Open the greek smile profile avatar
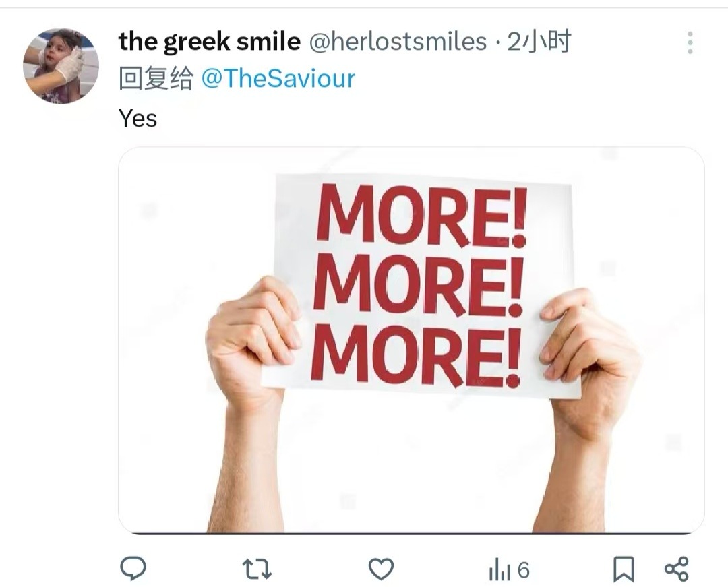 tap(61, 66)
